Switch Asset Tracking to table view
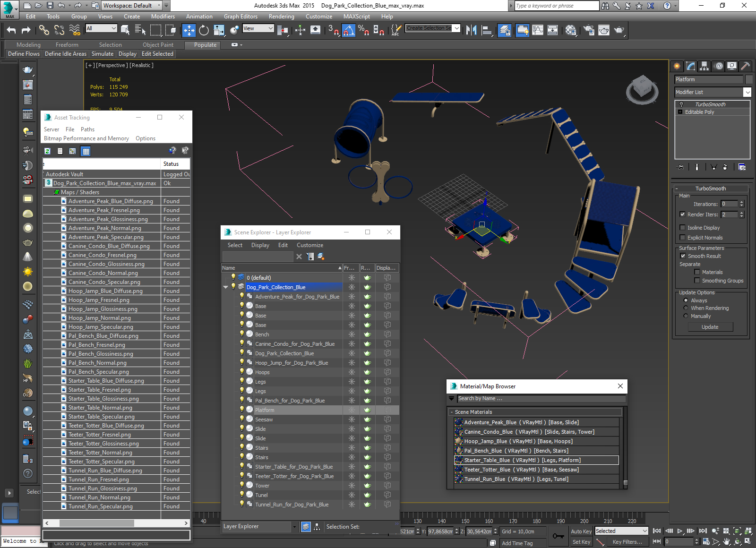This screenshot has width=756, height=548. pyautogui.click(x=86, y=151)
